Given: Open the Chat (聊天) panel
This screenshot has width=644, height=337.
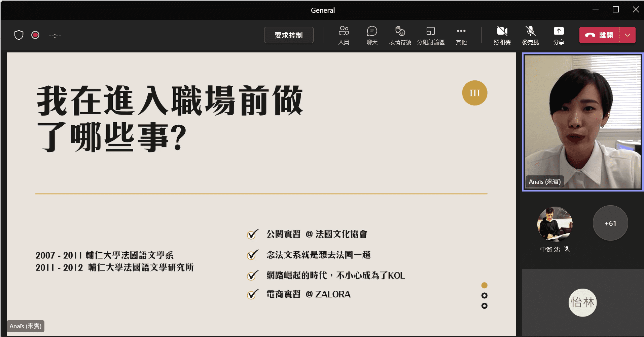Looking at the screenshot, I should click(372, 35).
